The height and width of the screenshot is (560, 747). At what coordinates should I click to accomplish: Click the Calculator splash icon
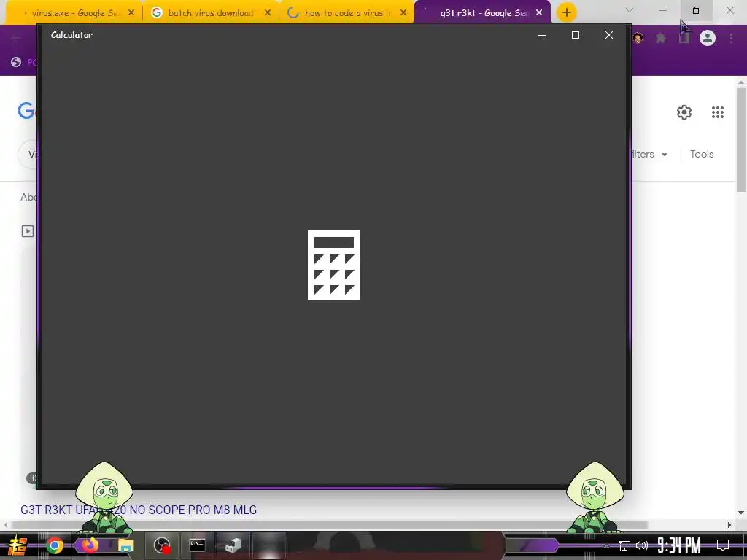pyautogui.click(x=334, y=265)
